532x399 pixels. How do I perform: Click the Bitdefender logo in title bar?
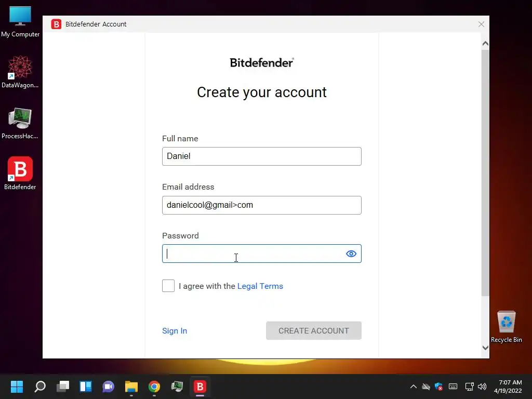pos(56,24)
